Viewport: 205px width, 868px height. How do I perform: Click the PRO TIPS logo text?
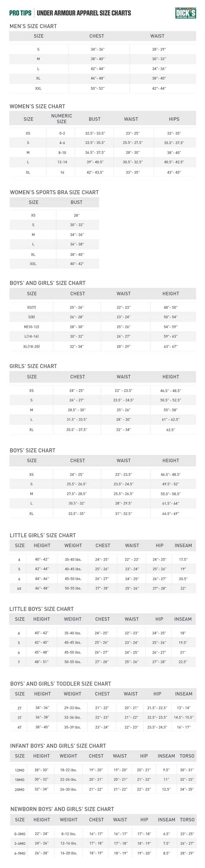pyautogui.click(x=20, y=13)
